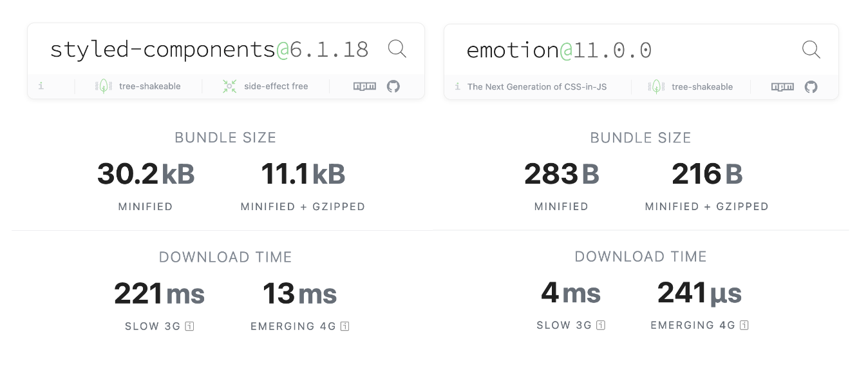This screenshot has width=868, height=370.
Task: Click the styled-components tree-shakeable label
Action: [150, 86]
